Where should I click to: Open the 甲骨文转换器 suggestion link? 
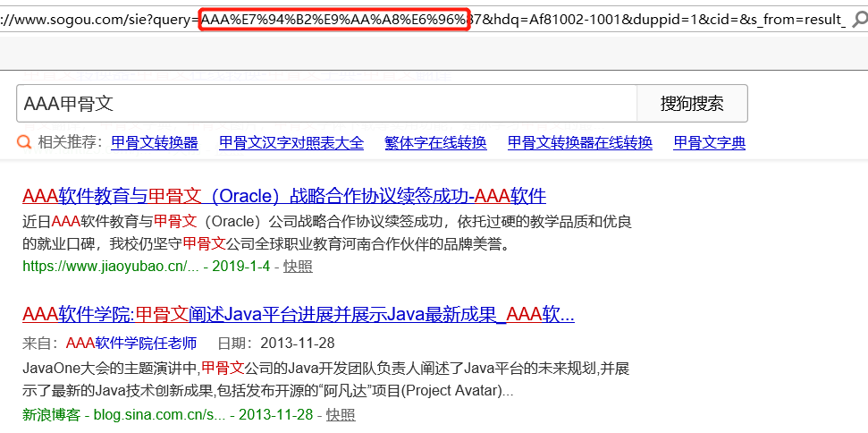tap(155, 143)
